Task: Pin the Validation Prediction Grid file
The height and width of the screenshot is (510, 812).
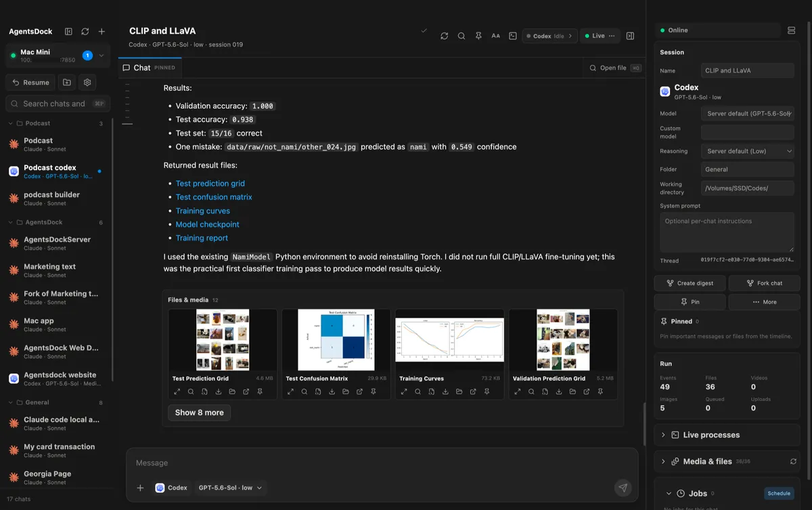Action: point(601,391)
